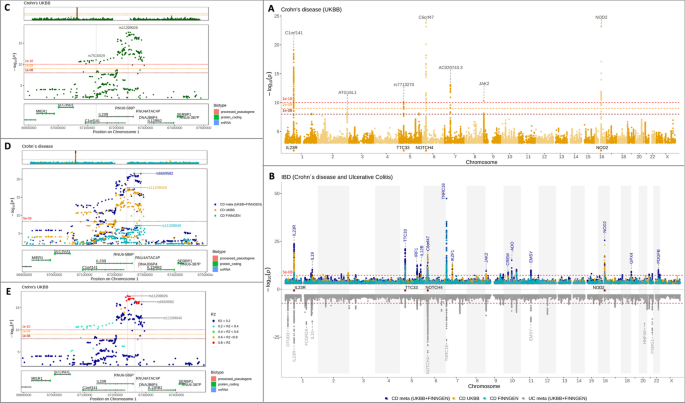
Task: Click 'CD meta (UKBB+FINNGEN)' in panel B bottom legend
Action: point(421,399)
